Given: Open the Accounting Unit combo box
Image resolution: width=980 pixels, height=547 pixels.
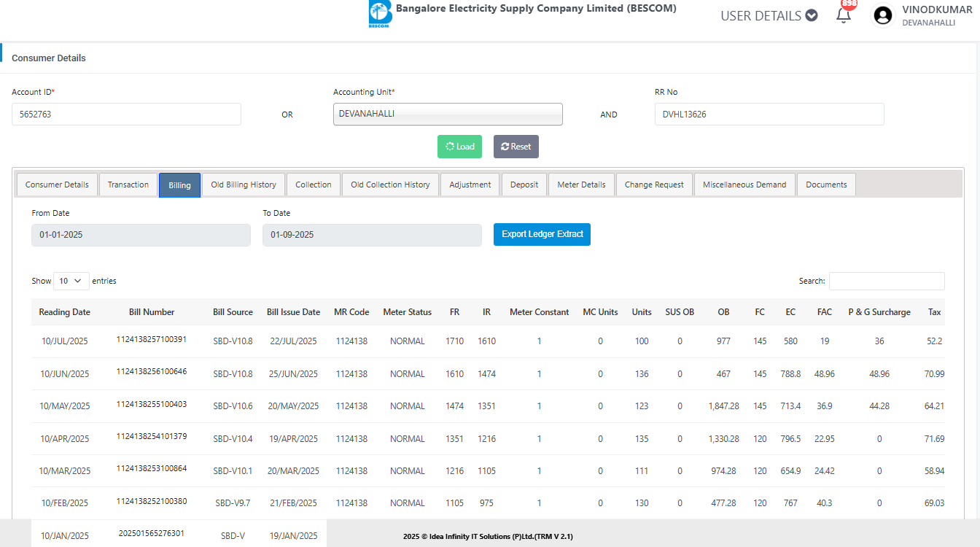Looking at the screenshot, I should coord(448,114).
